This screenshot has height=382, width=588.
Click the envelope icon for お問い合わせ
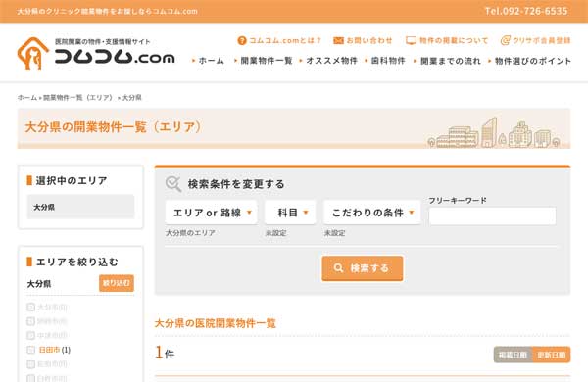[338, 40]
